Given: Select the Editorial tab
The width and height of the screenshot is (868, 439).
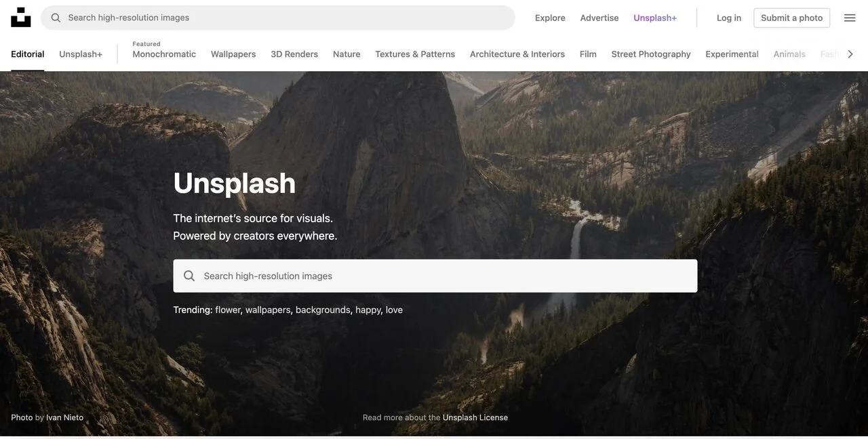Looking at the screenshot, I should click(x=28, y=54).
